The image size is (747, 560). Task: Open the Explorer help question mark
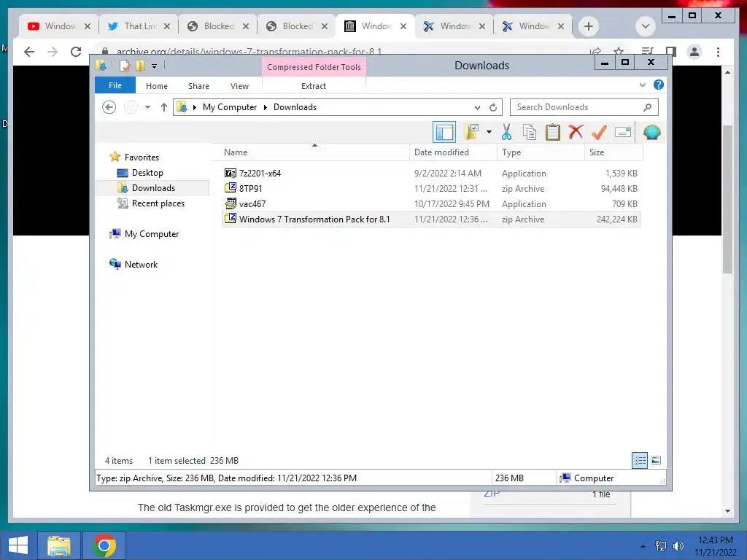(659, 85)
